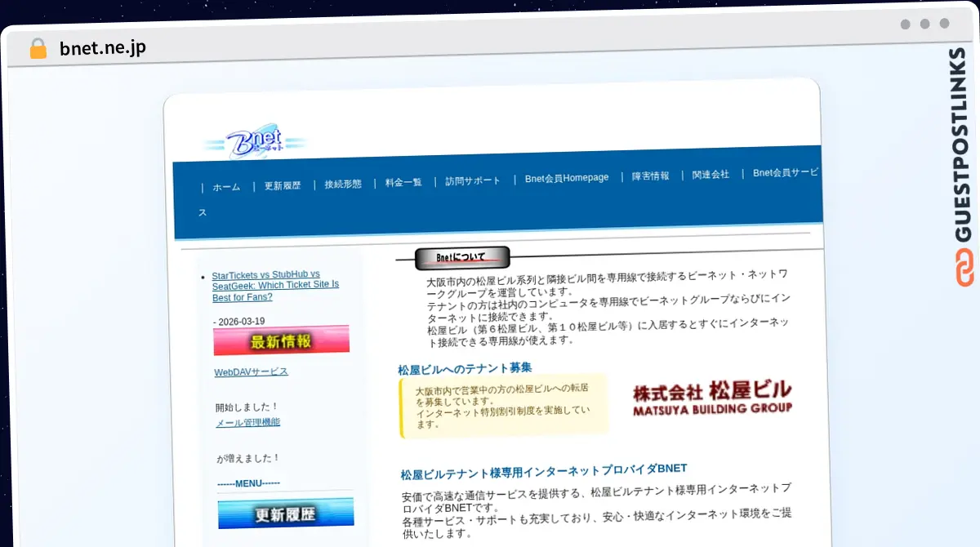Viewport: 980px width, 547px height.
Task: Select the 接続形態 menu item
Action: [x=343, y=184]
